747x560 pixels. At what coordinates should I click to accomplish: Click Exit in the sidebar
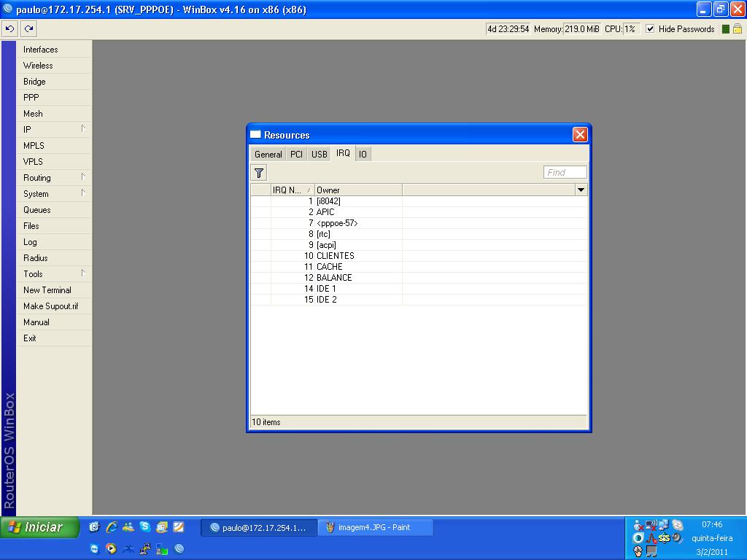(x=53, y=338)
